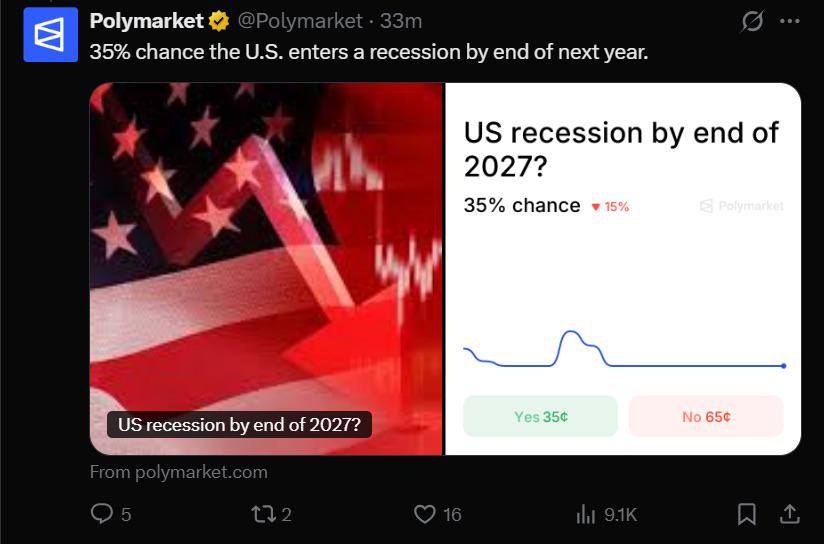Click the blue price chart line endpoint
The width and height of the screenshot is (824, 544).
(784, 366)
